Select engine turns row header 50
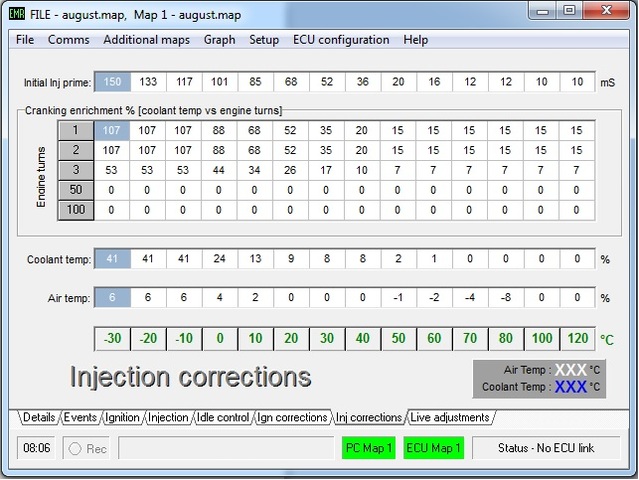The width and height of the screenshot is (639, 480). coord(76,190)
